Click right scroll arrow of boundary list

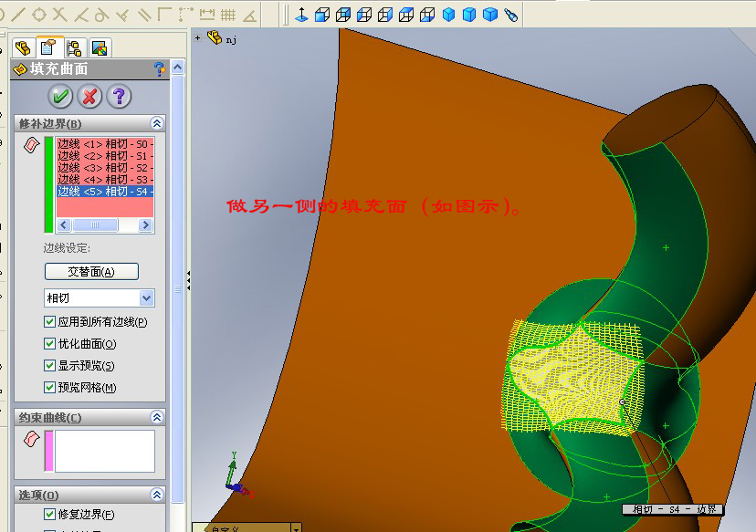click(x=145, y=225)
